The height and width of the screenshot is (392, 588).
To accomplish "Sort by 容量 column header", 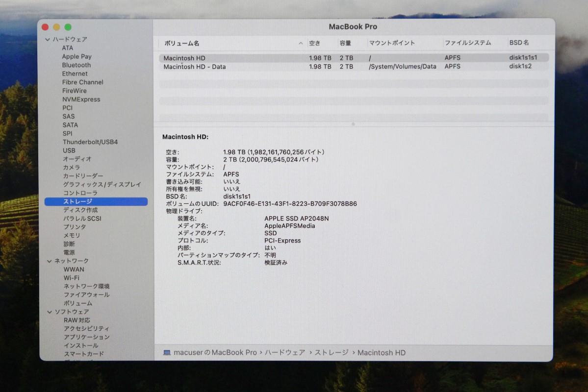I will tap(345, 43).
